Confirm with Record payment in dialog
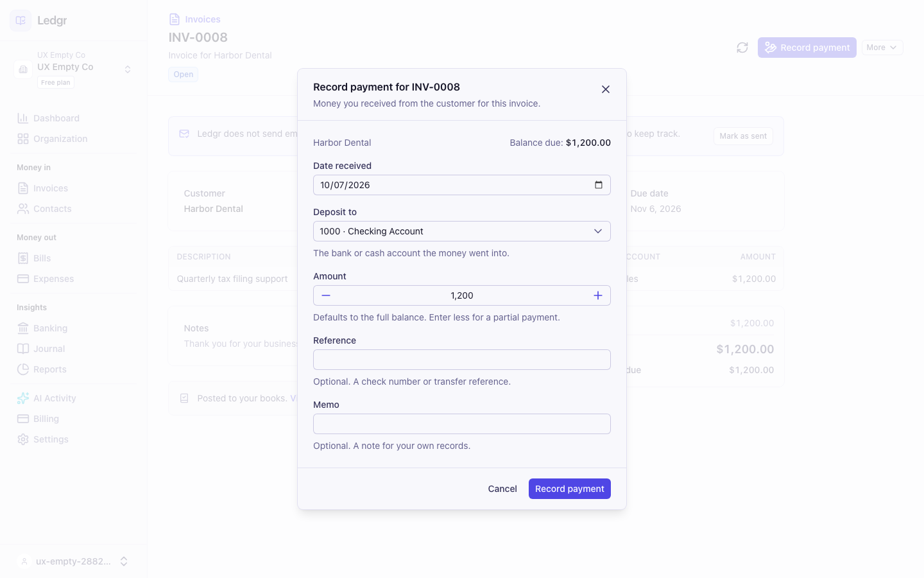 pyautogui.click(x=570, y=489)
